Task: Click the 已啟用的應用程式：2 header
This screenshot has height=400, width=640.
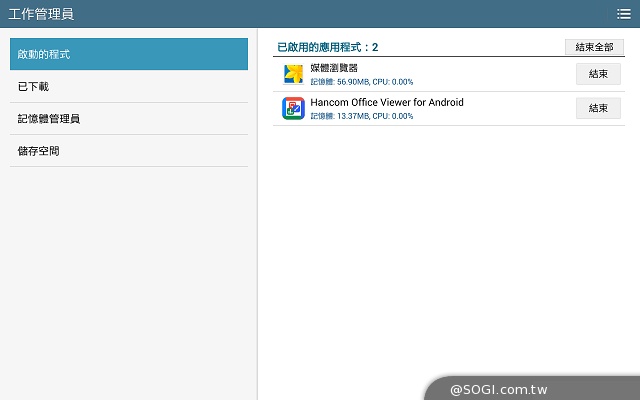Action: [x=328, y=47]
